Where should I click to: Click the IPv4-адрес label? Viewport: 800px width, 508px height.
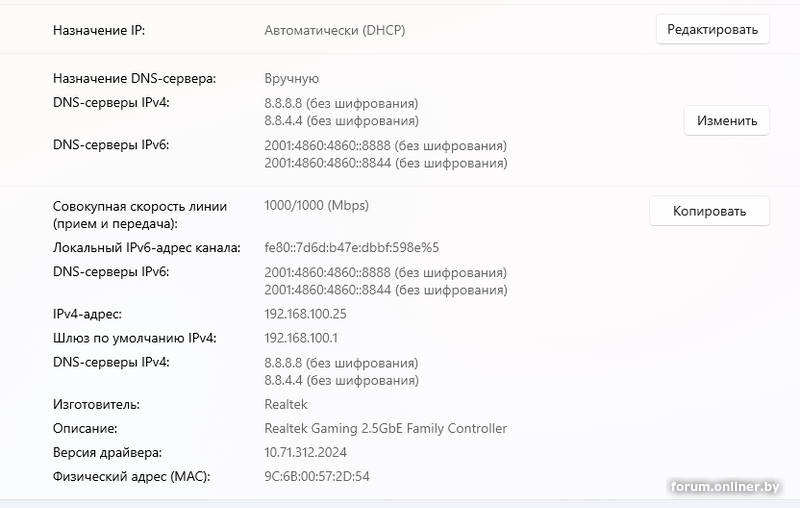coord(87,314)
